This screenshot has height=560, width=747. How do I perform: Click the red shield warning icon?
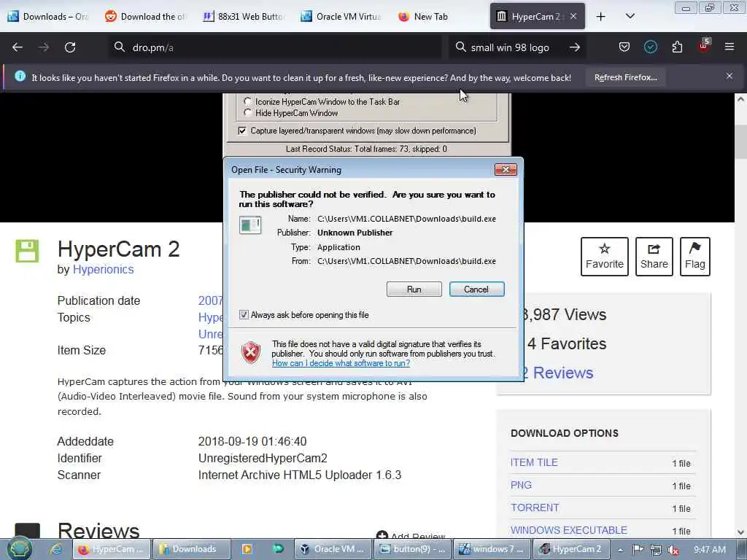251,353
